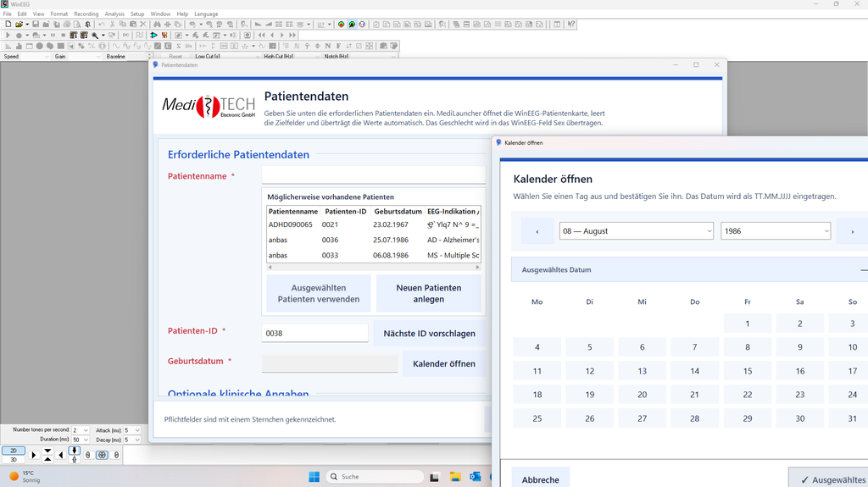Click Abbrechen in the calendar dialog

pos(540,479)
